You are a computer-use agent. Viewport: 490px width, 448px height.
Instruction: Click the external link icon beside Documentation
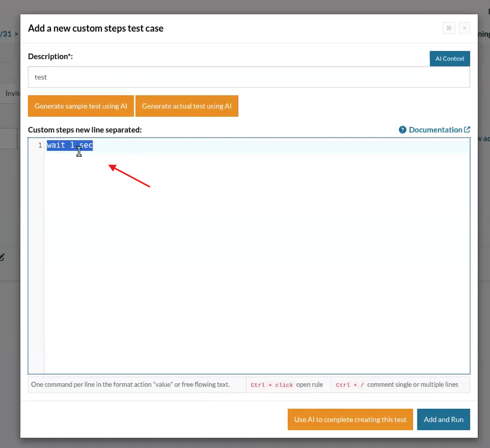pos(467,130)
